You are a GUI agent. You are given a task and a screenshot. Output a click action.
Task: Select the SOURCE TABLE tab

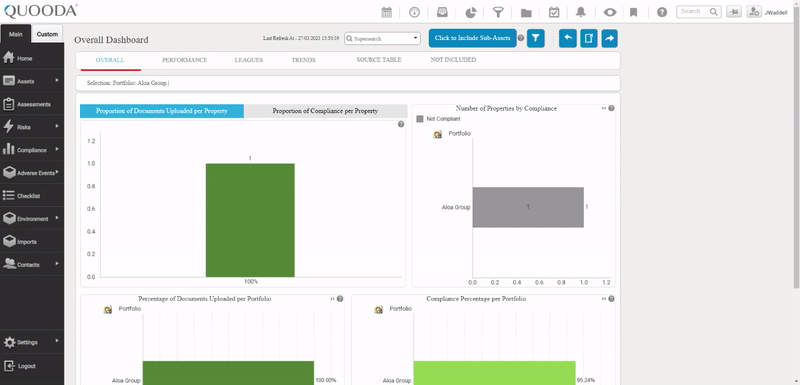tap(379, 60)
